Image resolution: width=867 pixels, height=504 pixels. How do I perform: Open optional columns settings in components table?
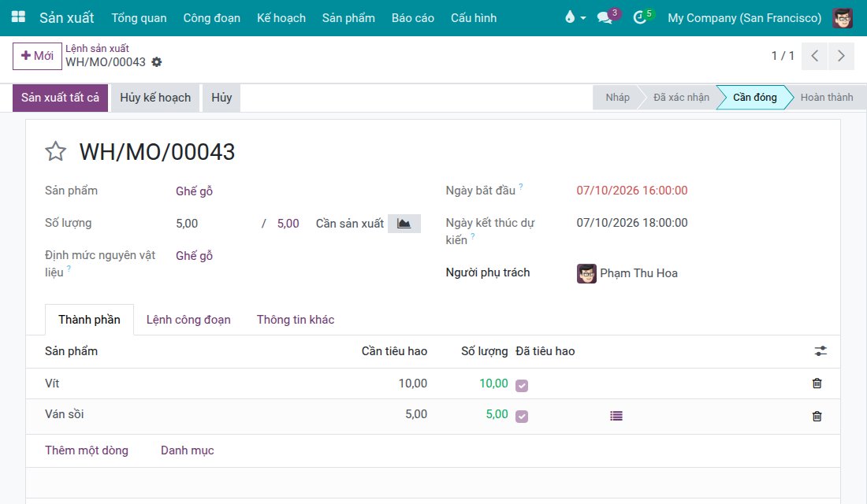pos(820,351)
